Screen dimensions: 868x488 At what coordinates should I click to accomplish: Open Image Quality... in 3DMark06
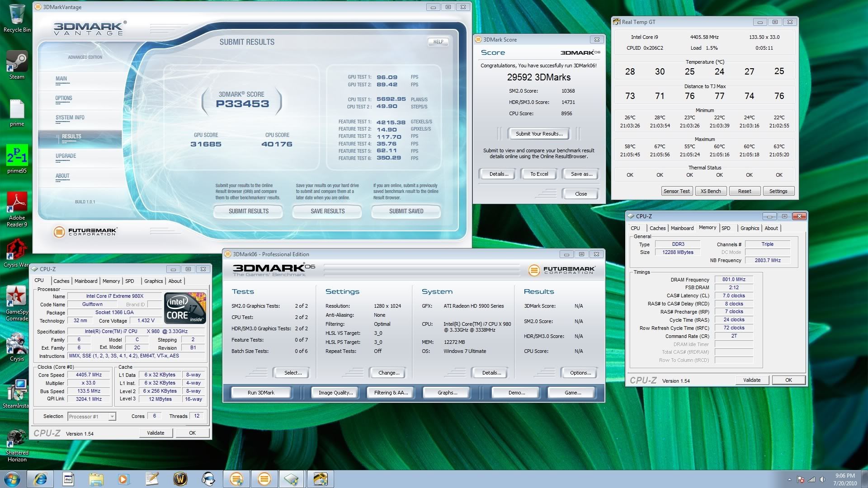point(335,393)
